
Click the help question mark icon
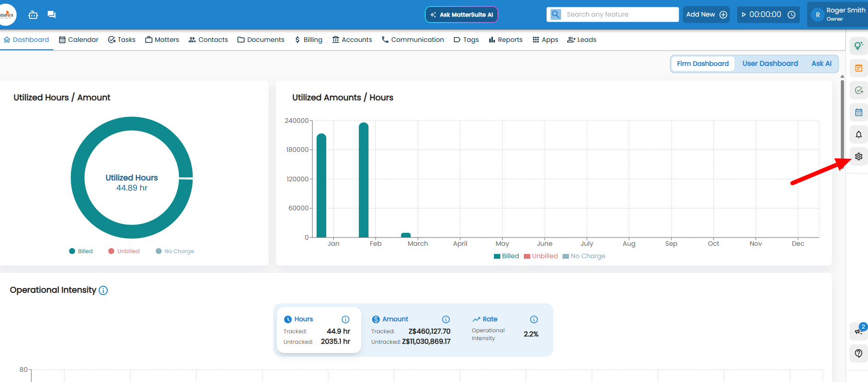858,353
